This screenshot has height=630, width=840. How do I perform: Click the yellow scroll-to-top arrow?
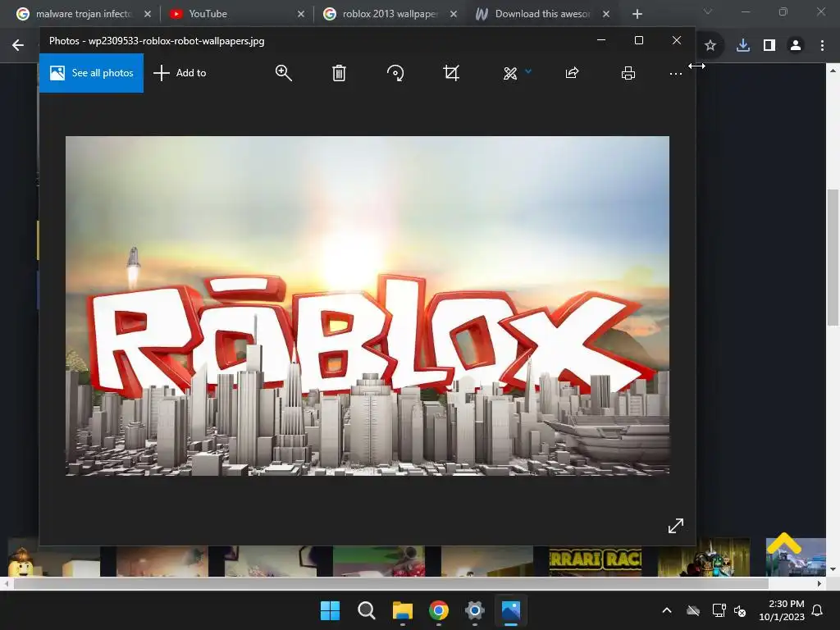tap(783, 544)
